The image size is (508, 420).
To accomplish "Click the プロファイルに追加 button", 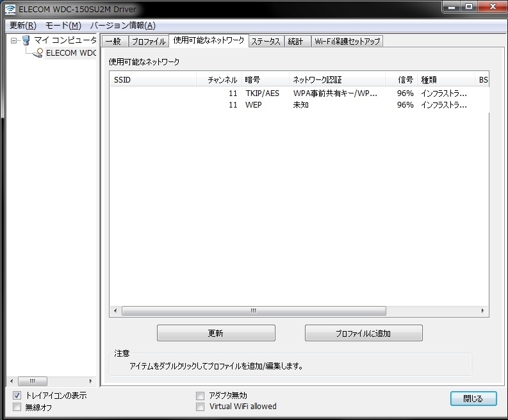I will [363, 333].
